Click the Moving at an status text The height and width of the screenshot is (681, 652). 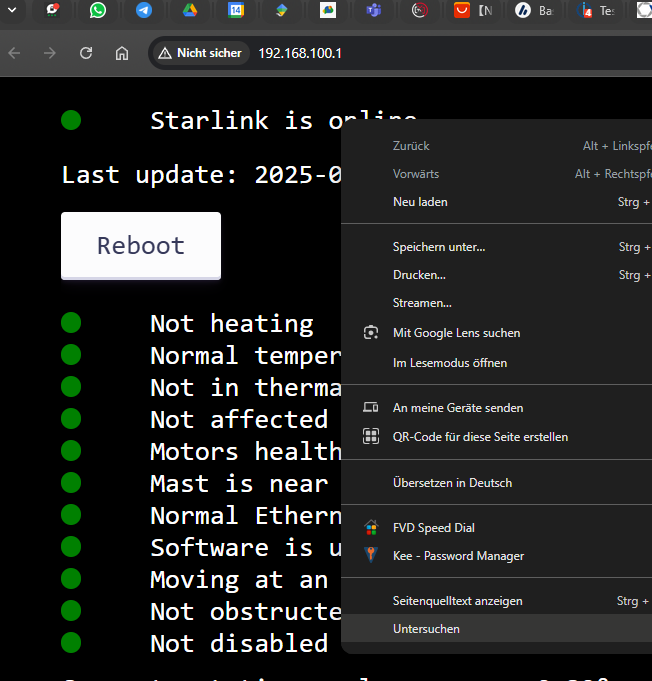click(x=239, y=580)
